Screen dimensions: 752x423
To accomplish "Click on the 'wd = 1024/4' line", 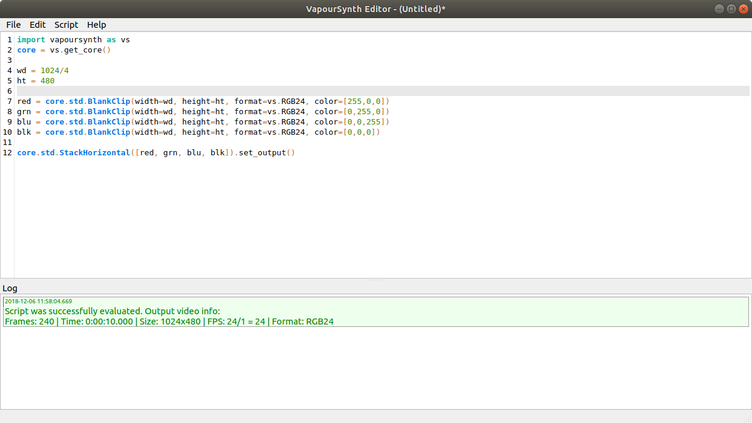I will coord(43,70).
